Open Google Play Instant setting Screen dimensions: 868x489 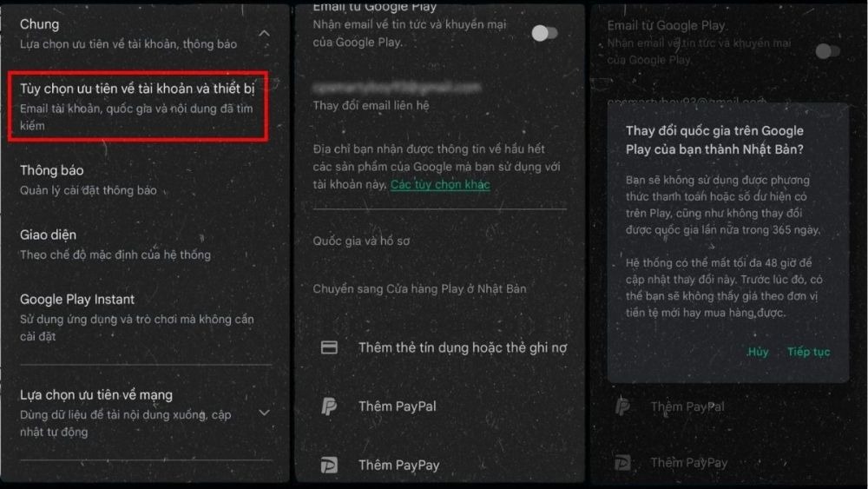coord(145,317)
